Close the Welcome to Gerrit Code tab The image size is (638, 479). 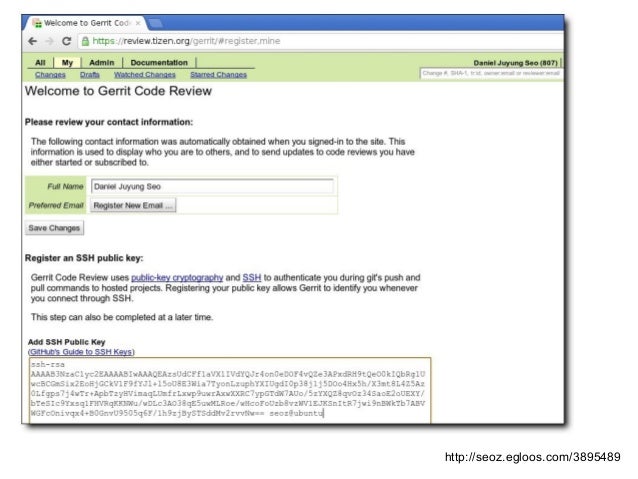tap(138, 23)
